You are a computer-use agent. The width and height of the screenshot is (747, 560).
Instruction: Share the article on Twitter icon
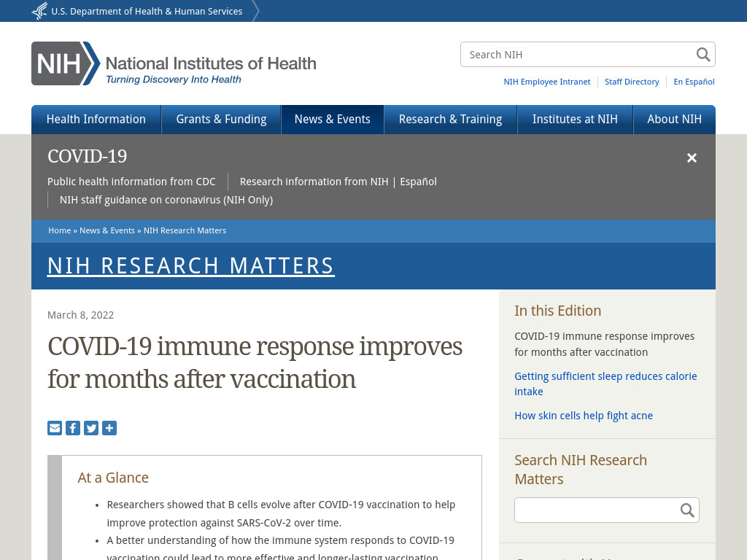(x=91, y=428)
